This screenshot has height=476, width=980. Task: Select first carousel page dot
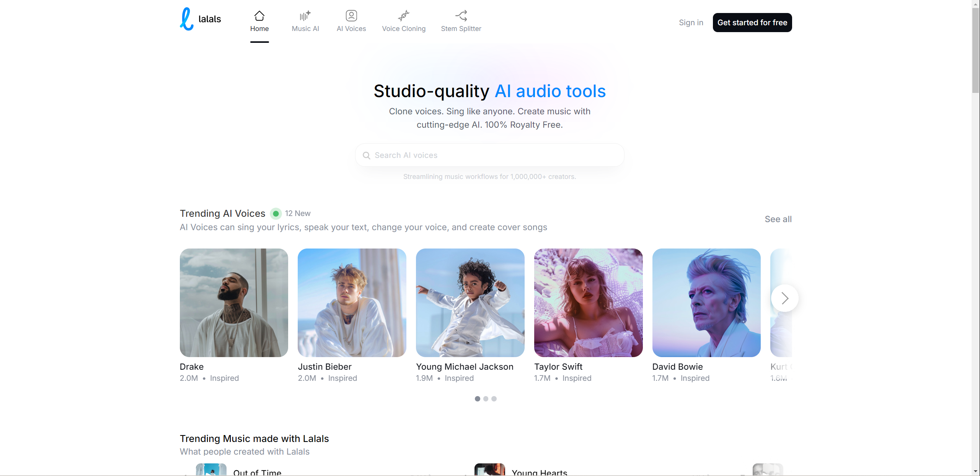pos(477,399)
